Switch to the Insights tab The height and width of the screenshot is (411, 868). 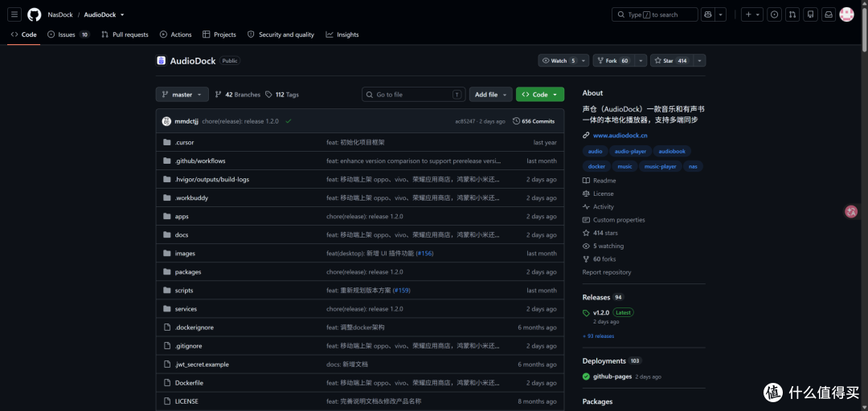click(342, 35)
